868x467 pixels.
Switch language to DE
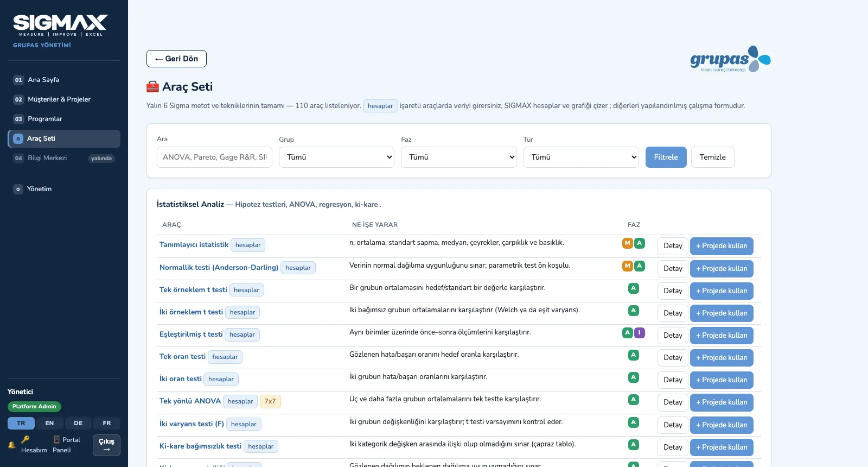click(x=78, y=424)
